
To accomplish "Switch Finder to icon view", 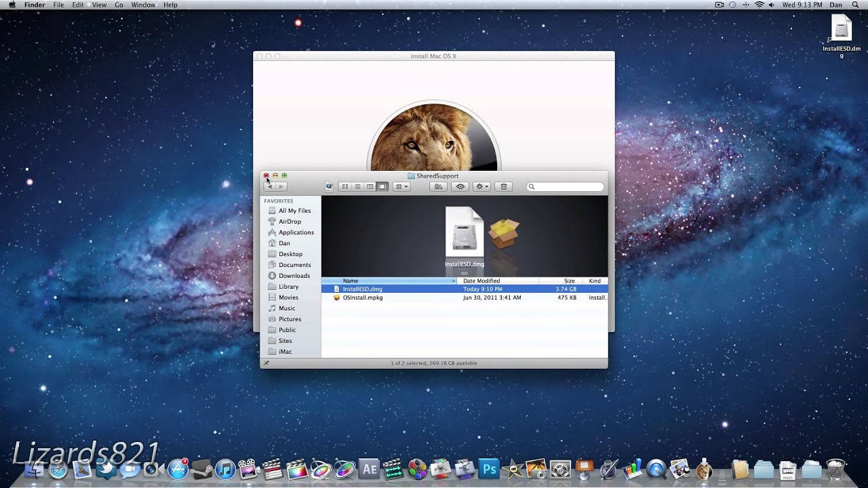I will 344,186.
